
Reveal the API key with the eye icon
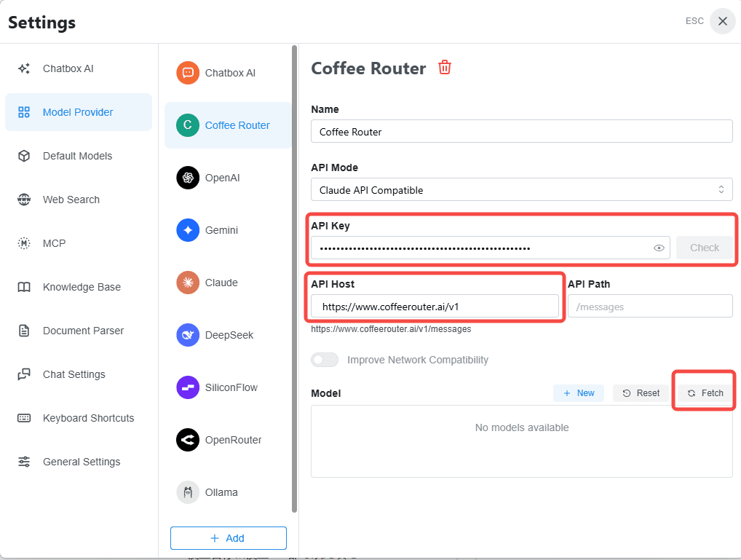pyautogui.click(x=659, y=248)
